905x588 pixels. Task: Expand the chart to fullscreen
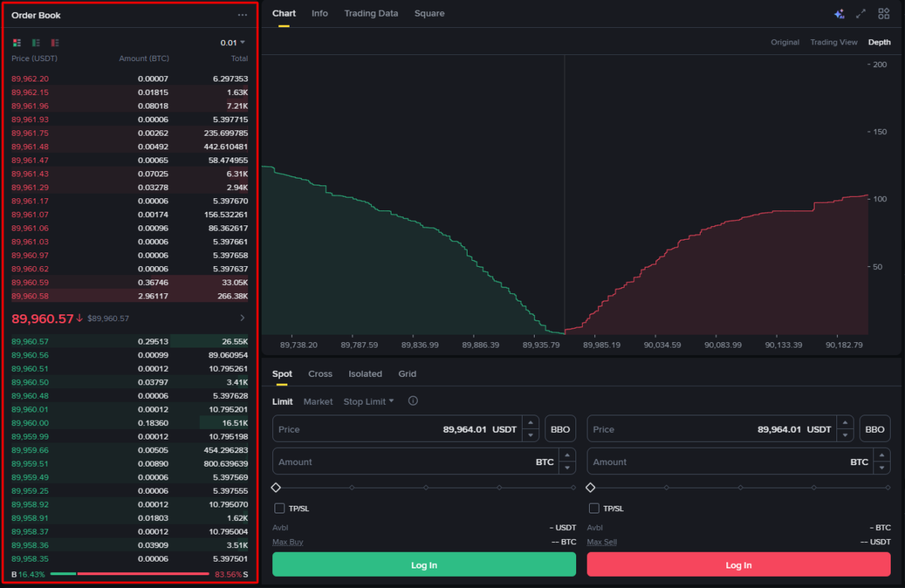pos(861,13)
